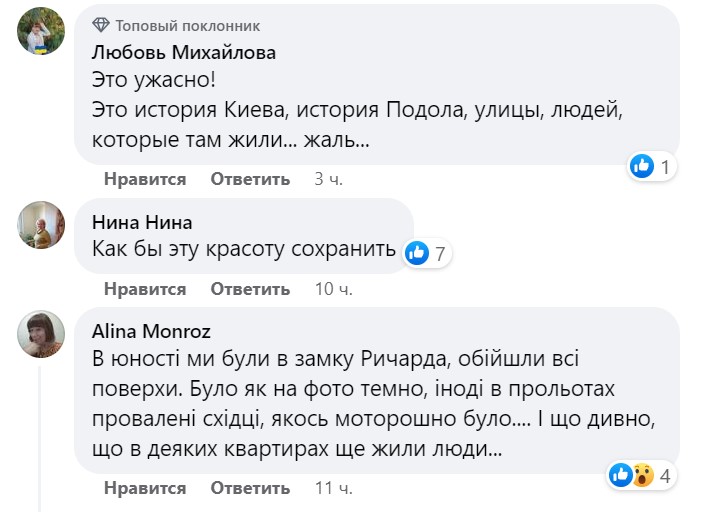Like Любовь Михайлова's comment via Нравится
Screen dimensions: 720x512
pos(144,179)
